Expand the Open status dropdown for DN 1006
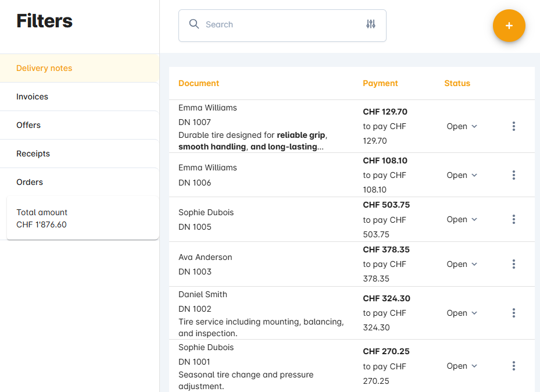 tap(462, 175)
